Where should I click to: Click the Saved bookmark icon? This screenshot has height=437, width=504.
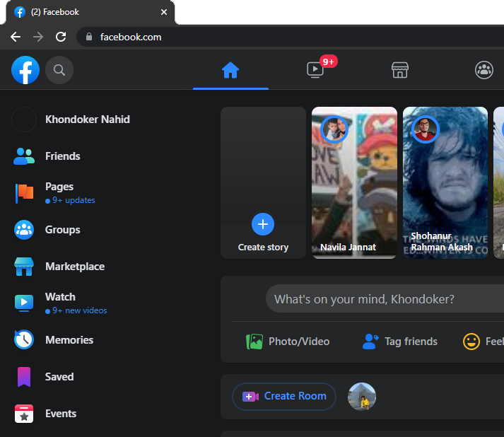point(24,377)
